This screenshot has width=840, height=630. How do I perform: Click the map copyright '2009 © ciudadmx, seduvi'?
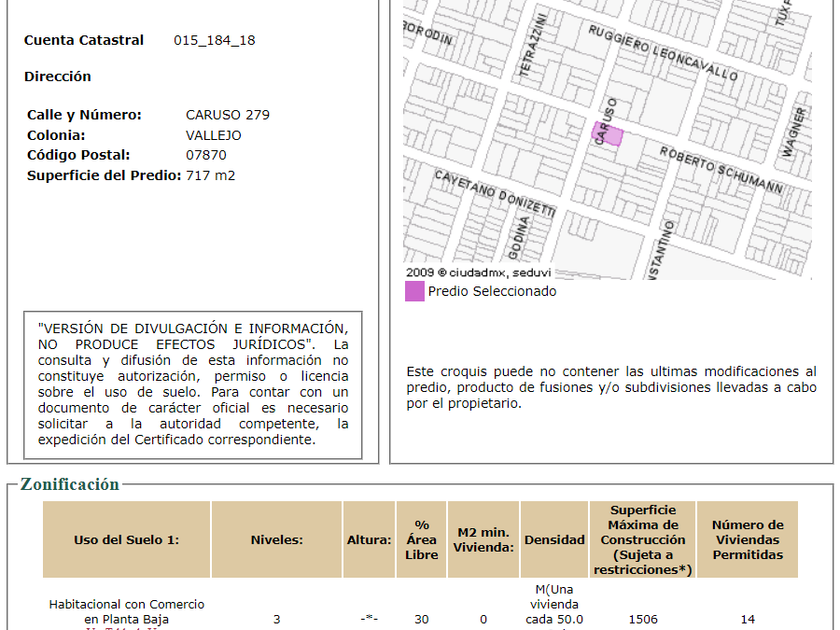[478, 273]
